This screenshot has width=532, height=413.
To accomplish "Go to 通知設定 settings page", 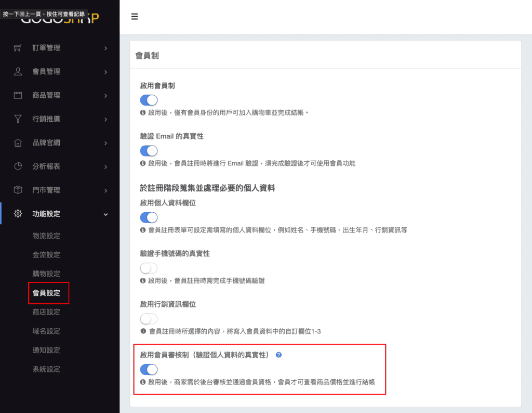I will tap(46, 350).
